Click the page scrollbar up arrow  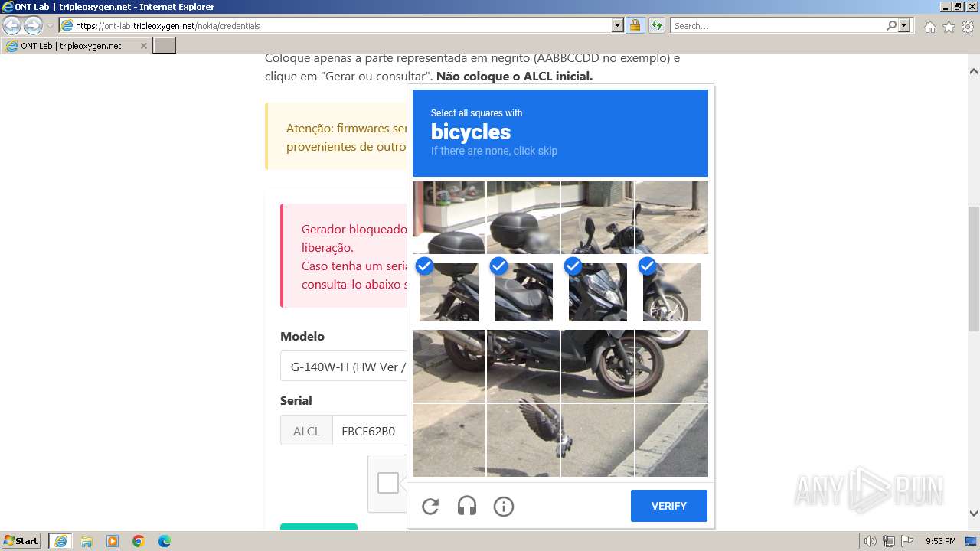coord(974,71)
